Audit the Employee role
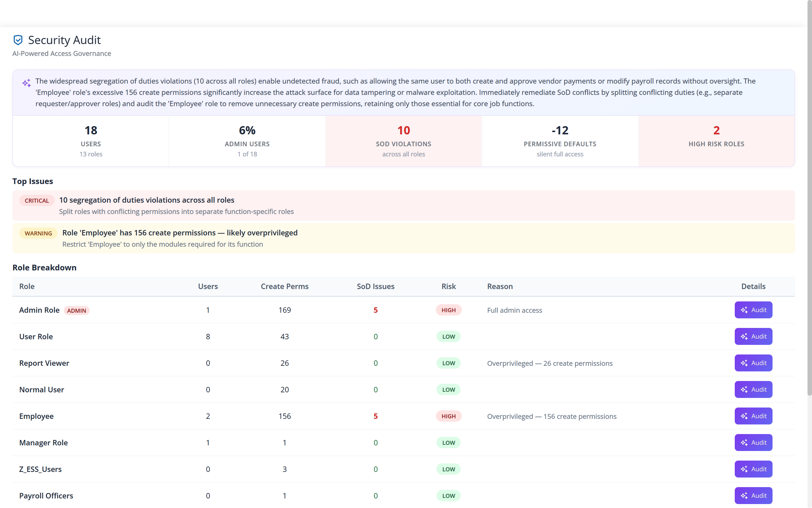 tap(753, 416)
